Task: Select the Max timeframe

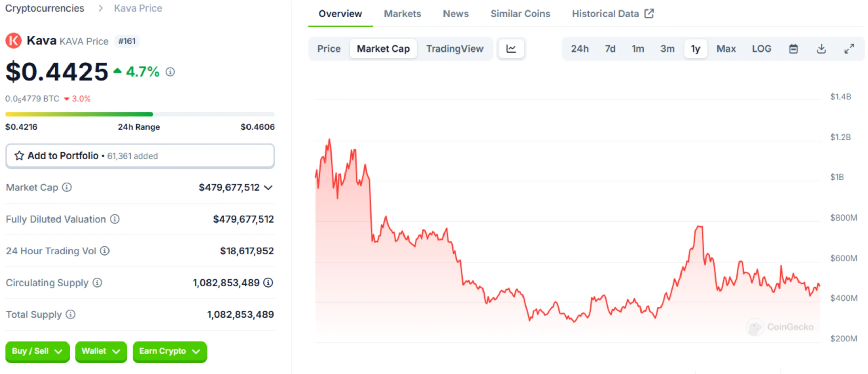Action: point(726,48)
